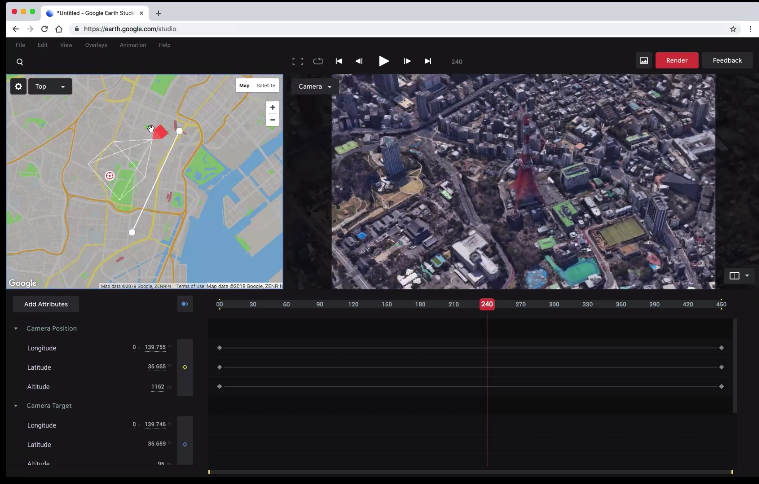Screen dimensions: 759x484
Task: Step to the next frame
Action: tap(407, 61)
